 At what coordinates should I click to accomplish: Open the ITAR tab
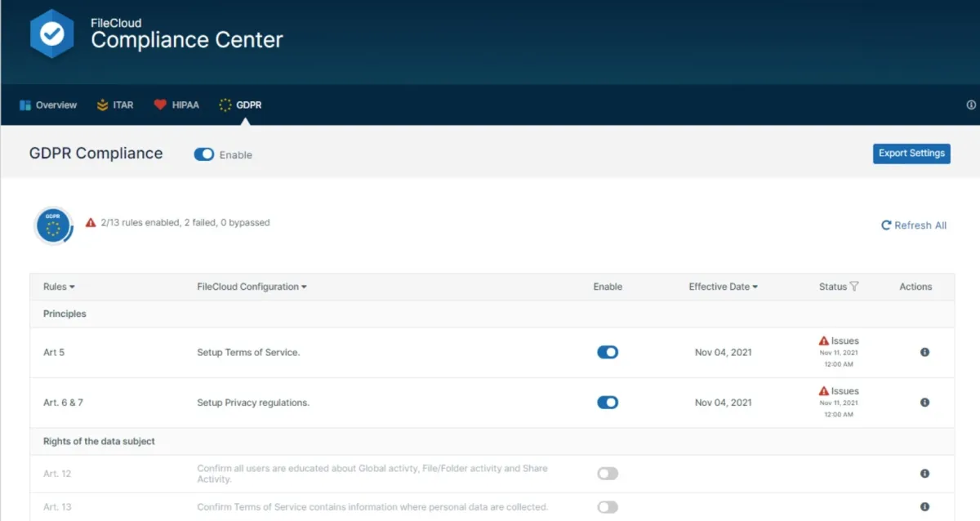[x=114, y=105]
